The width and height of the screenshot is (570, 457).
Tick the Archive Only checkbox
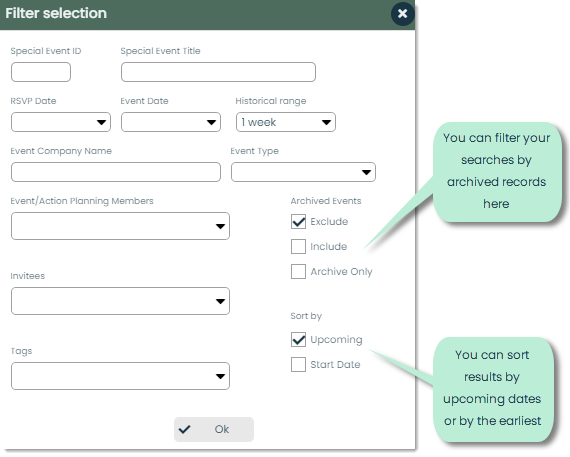click(x=298, y=272)
